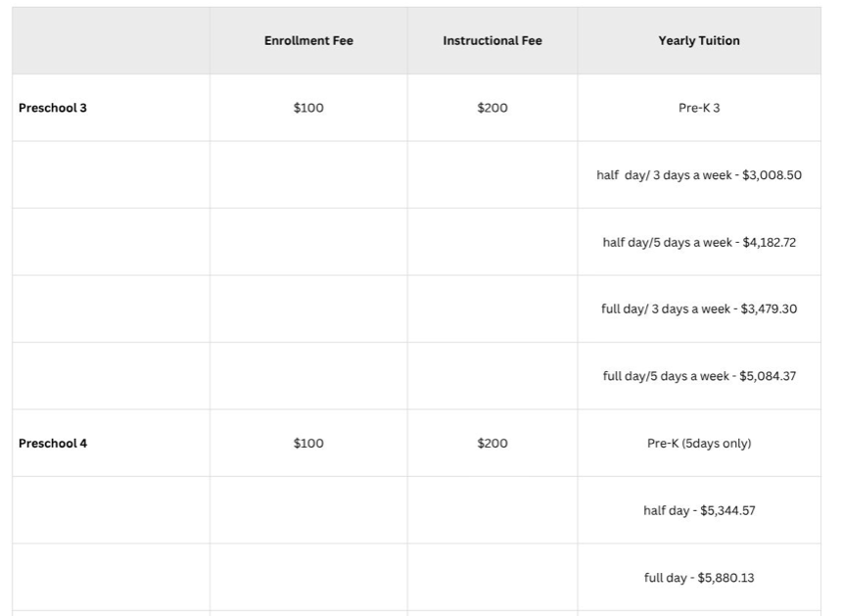This screenshot has width=841, height=616.
Task: Select the $100 enrollment fee for Preschool 3
Action: click(308, 108)
